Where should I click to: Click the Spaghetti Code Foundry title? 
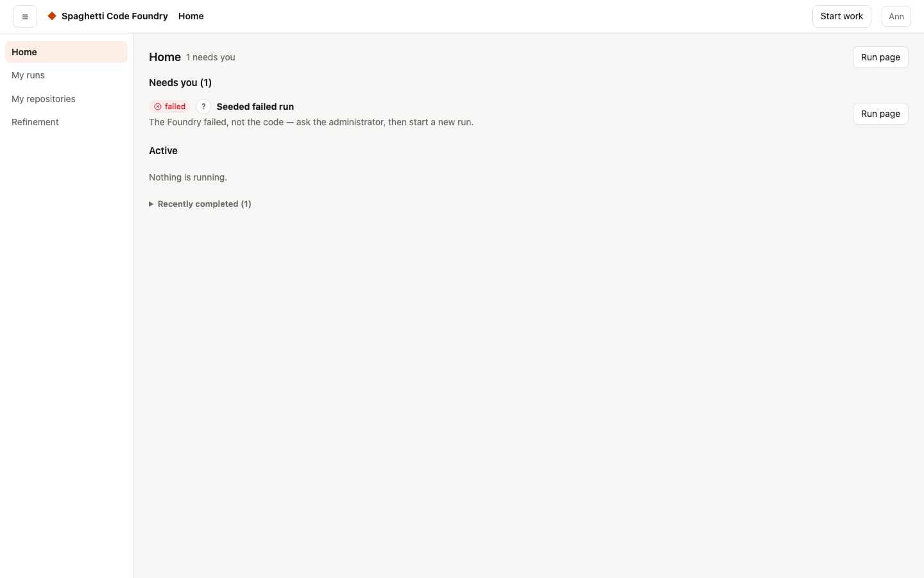pos(115,16)
